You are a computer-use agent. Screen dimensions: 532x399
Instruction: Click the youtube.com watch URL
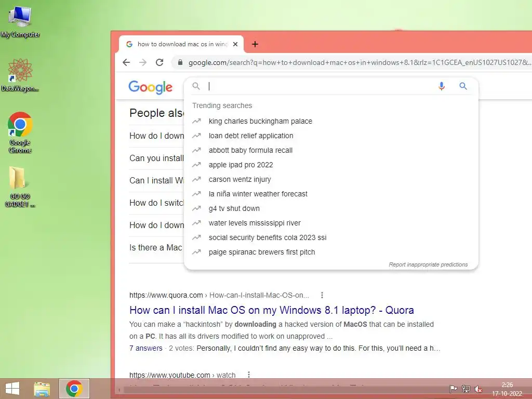click(182, 375)
